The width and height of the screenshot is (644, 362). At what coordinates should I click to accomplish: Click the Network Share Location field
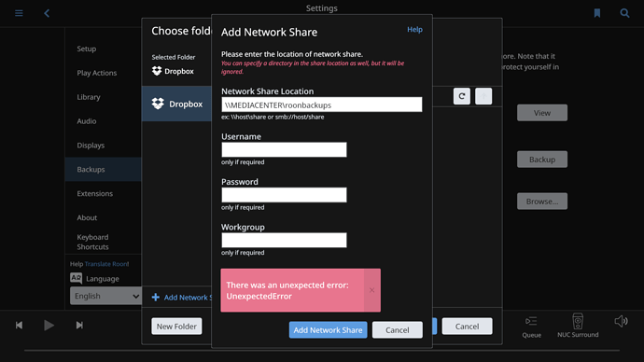pyautogui.click(x=322, y=104)
